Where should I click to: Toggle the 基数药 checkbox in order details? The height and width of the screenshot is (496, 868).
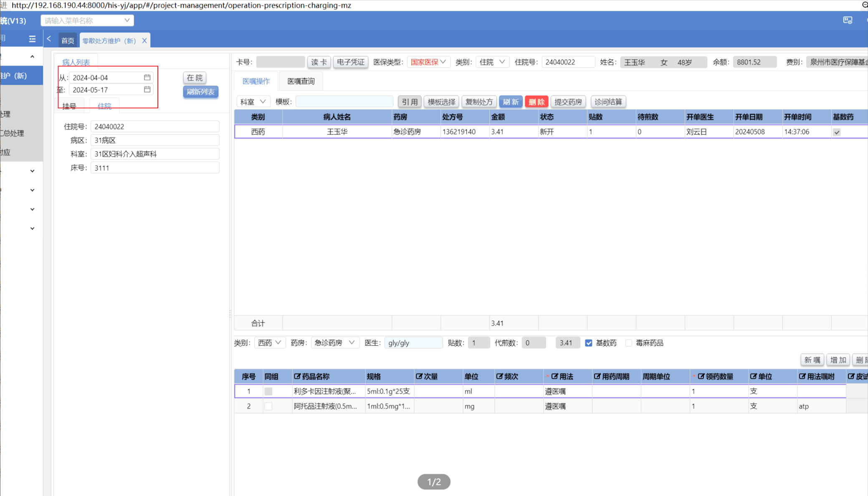coord(589,343)
